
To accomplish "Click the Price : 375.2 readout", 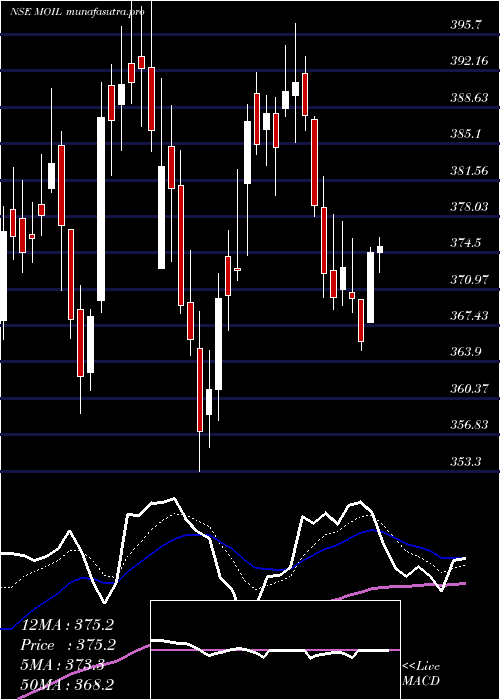I will tap(68, 645).
